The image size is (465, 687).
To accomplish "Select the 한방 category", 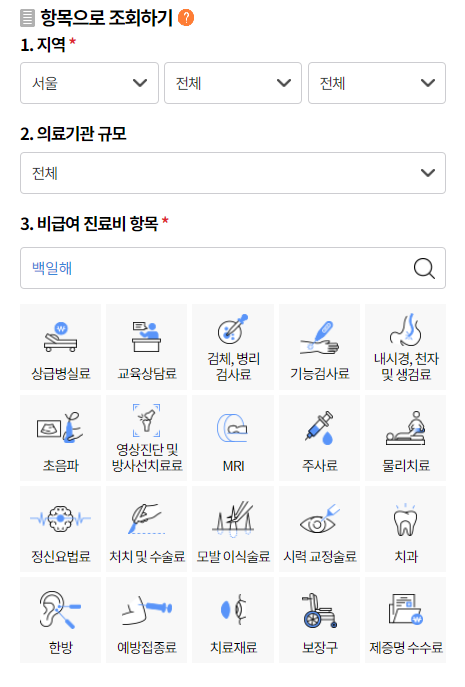I will pyautogui.click(x=60, y=620).
